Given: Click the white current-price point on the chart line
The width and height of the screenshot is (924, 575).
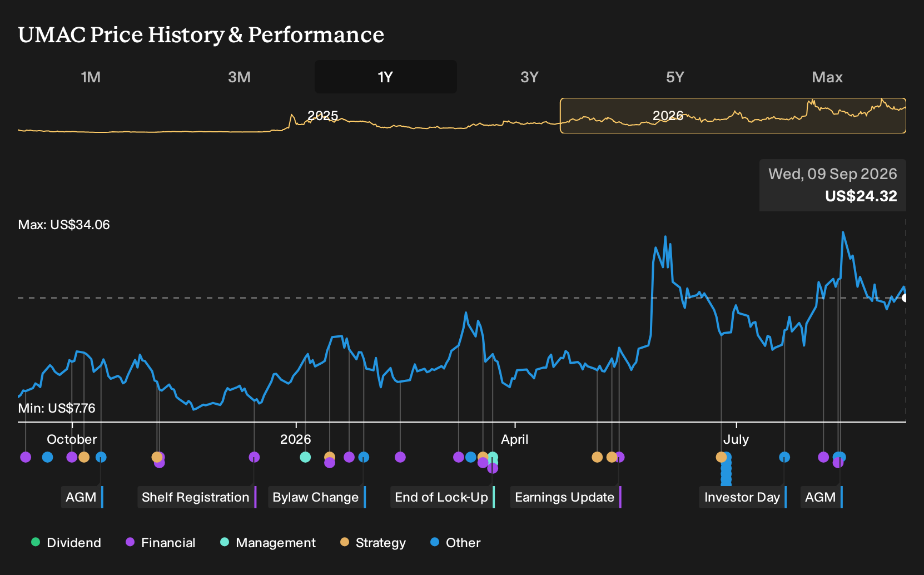Looking at the screenshot, I should coord(905,298).
